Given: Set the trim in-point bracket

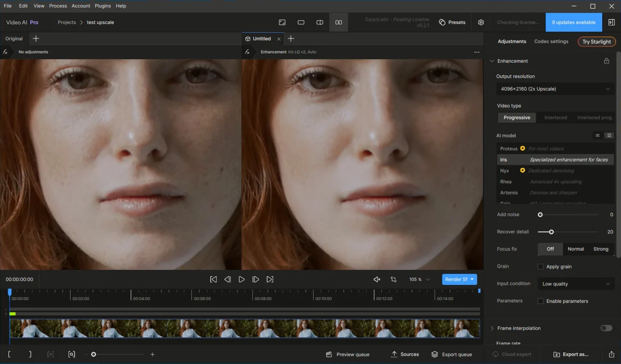Looking at the screenshot, I should [x=9, y=354].
